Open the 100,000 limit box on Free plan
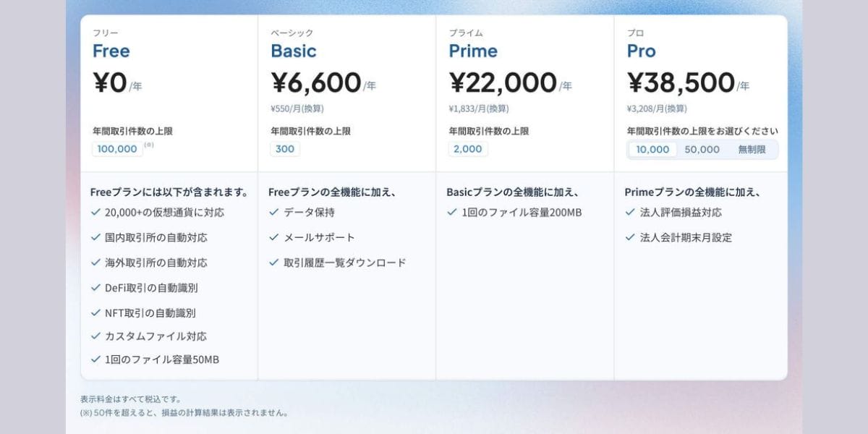Viewport: 868px width, 434px height. (116, 149)
